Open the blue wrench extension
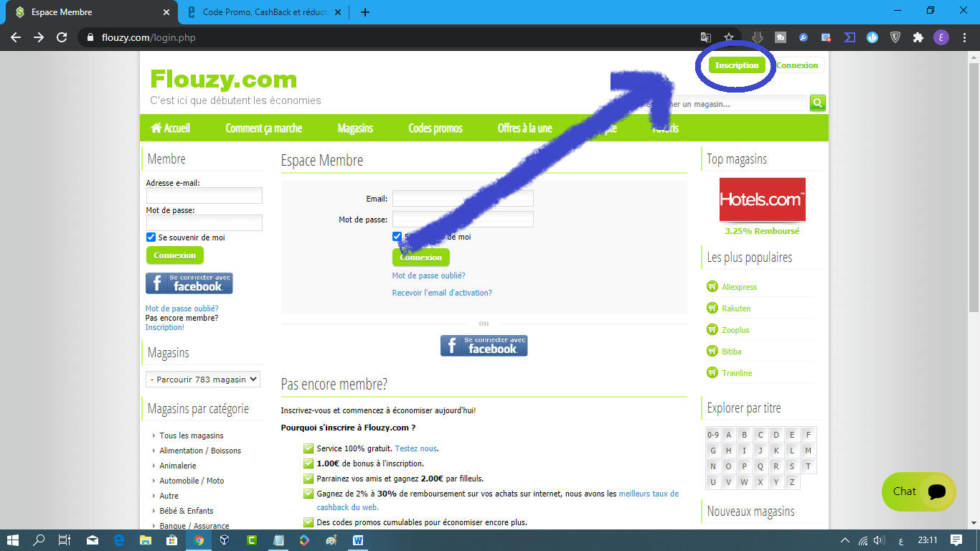This screenshot has width=980, height=551. pos(804,37)
